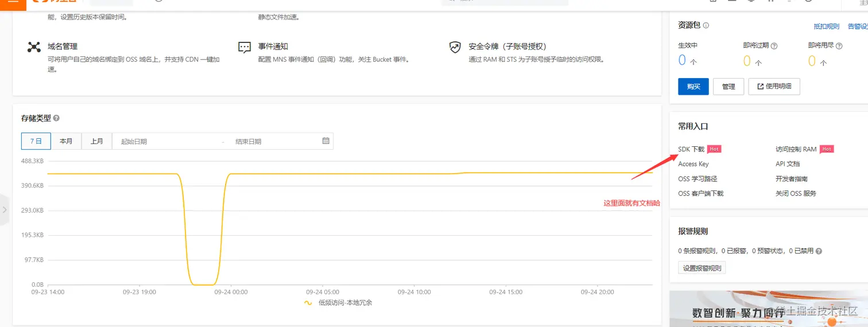Select the 7日 time range tab
Viewport: 868px width, 327px height.
tap(36, 141)
